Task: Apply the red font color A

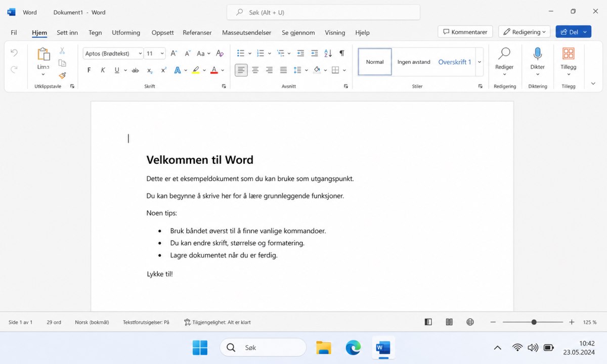Action: tap(214, 70)
